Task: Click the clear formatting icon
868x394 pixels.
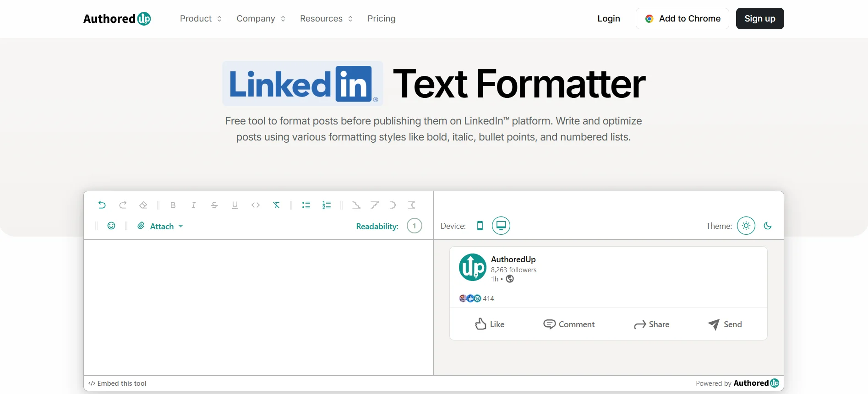Action: click(276, 205)
